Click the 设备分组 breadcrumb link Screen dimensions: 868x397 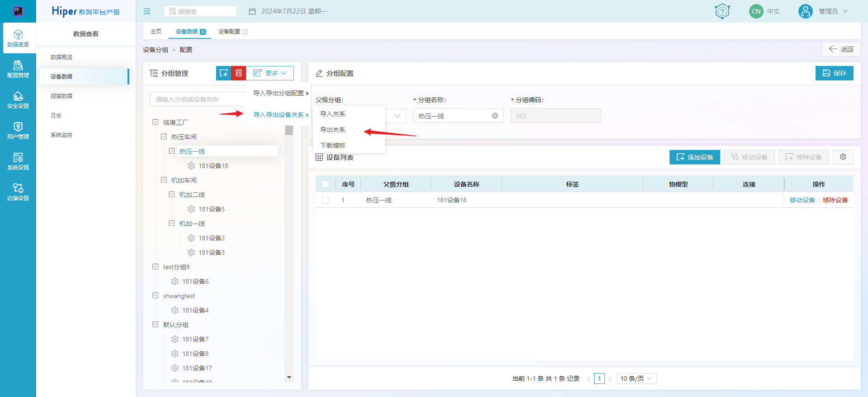[156, 50]
